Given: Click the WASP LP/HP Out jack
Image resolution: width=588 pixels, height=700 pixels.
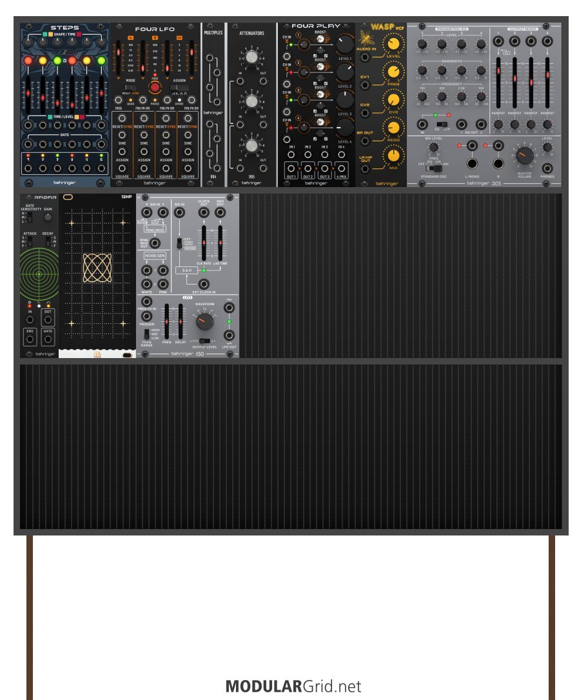Looking at the screenshot, I should (x=366, y=169).
